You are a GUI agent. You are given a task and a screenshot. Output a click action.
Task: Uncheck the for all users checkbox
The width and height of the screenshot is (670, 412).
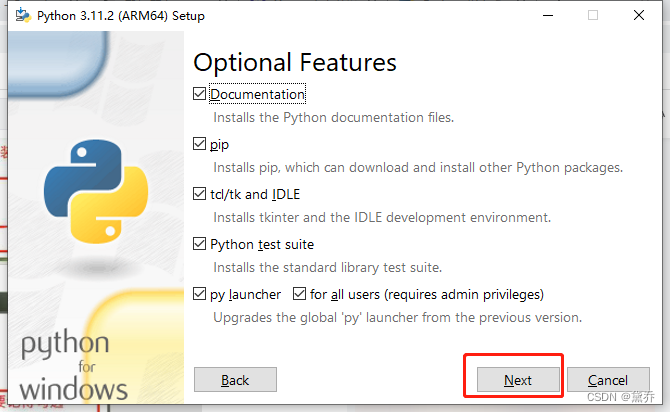[299, 294]
